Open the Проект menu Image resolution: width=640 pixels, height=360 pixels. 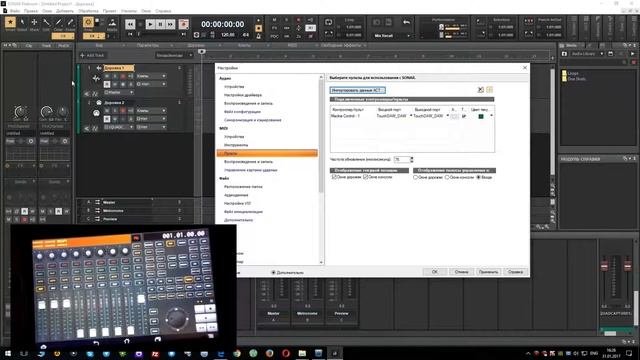[109, 11]
